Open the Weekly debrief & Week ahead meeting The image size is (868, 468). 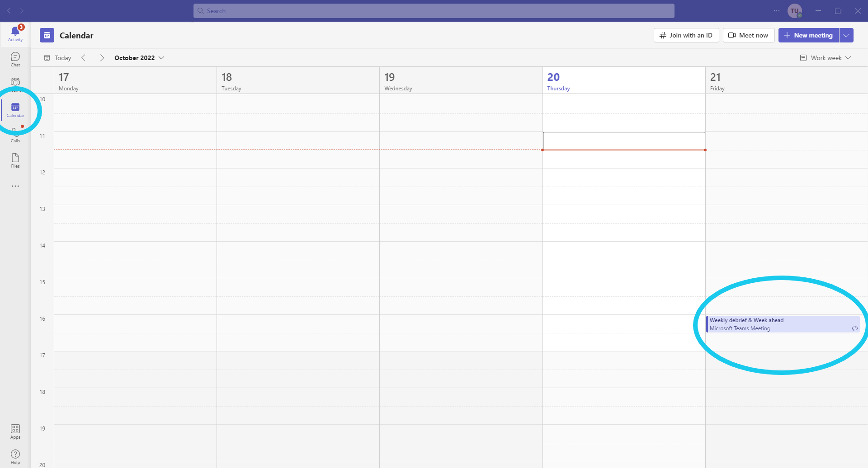782,324
